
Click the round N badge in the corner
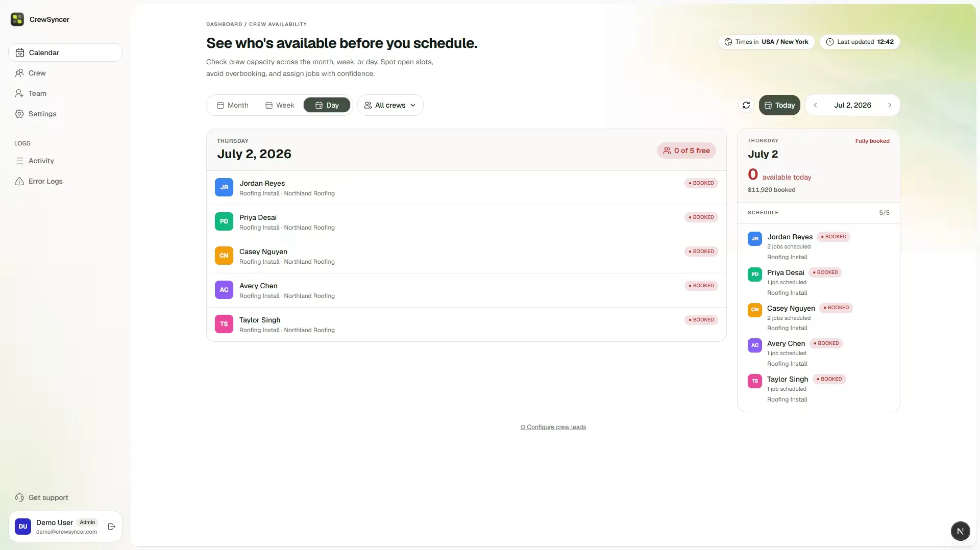click(x=960, y=531)
